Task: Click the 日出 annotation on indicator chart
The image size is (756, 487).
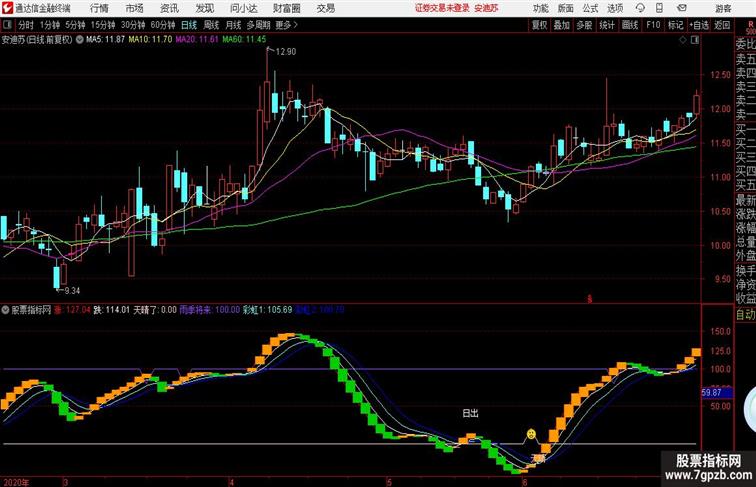Action: [470, 413]
